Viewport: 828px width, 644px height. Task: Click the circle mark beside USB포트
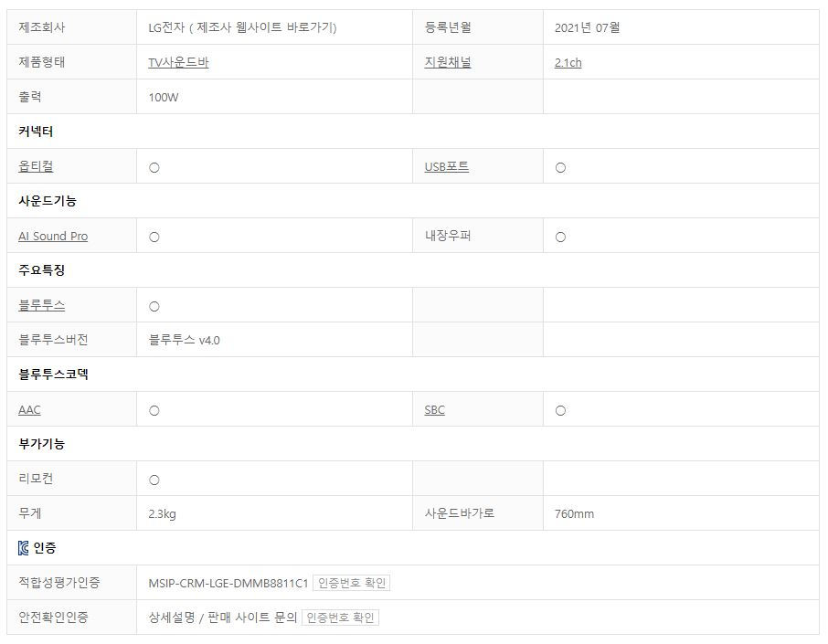click(x=560, y=167)
